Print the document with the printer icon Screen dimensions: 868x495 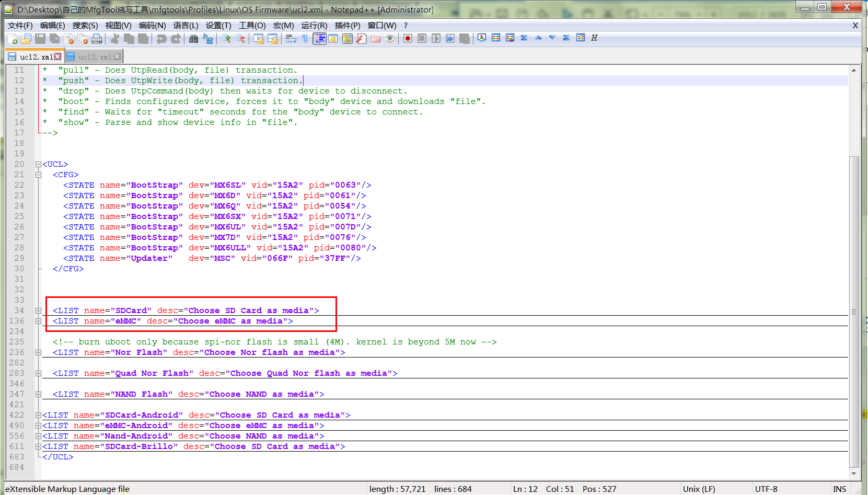click(97, 38)
